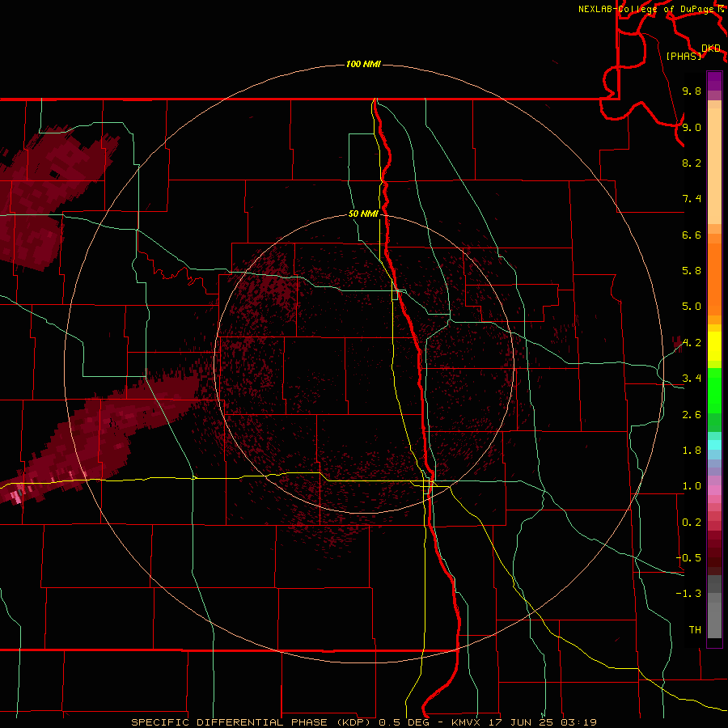Screen dimensions: 728x728
Task: Click the 9.0 value on the scale
Action: [692, 127]
